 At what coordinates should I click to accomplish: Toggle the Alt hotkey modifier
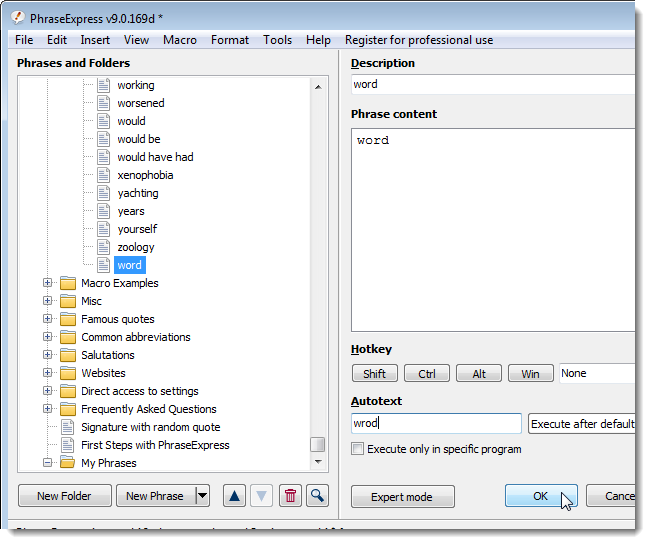point(479,374)
